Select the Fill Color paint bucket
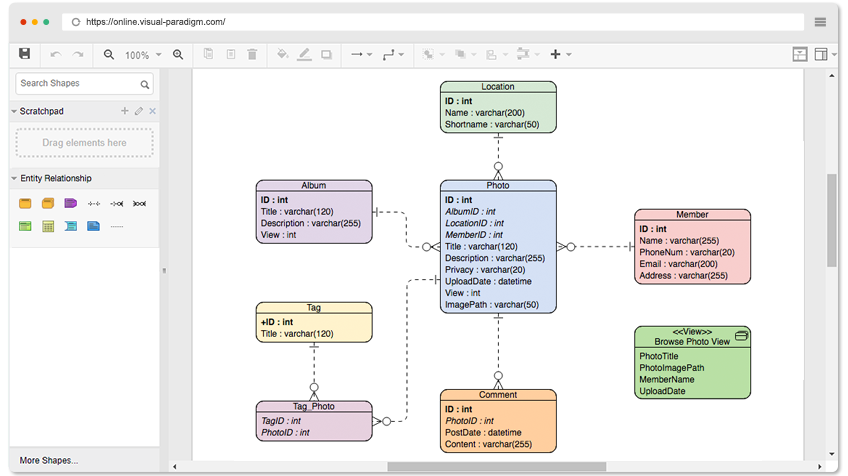The width and height of the screenshot is (848, 476). [x=282, y=54]
